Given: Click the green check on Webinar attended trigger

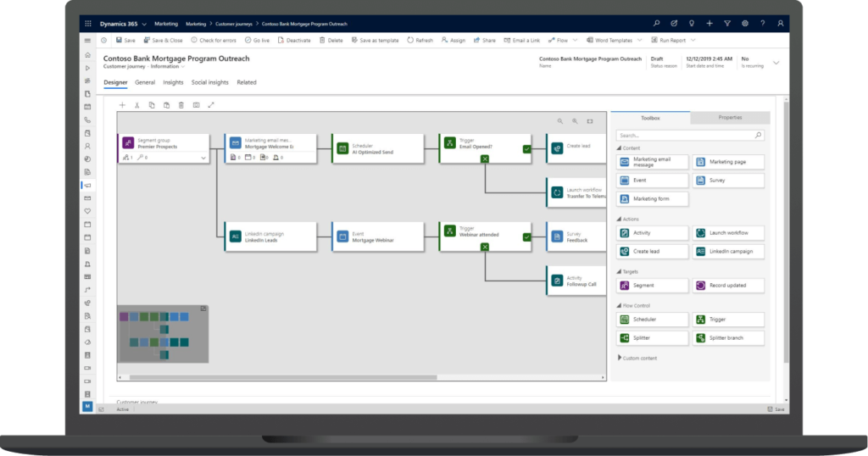Looking at the screenshot, I should [x=526, y=237].
